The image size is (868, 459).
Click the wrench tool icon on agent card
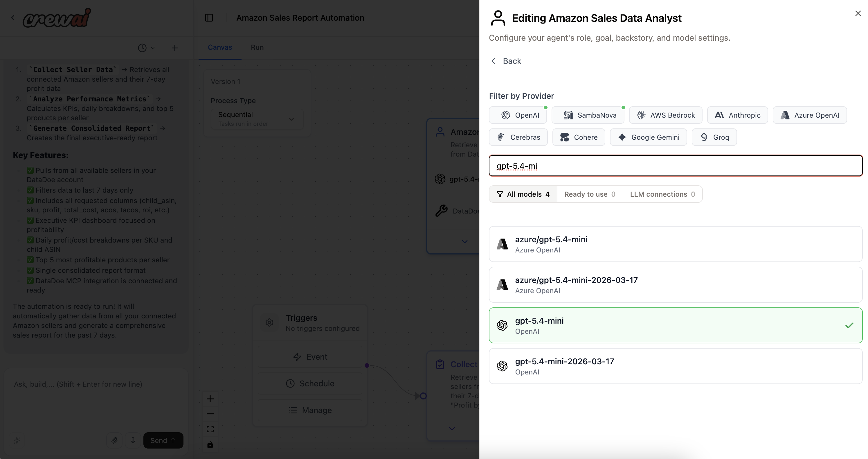click(442, 211)
